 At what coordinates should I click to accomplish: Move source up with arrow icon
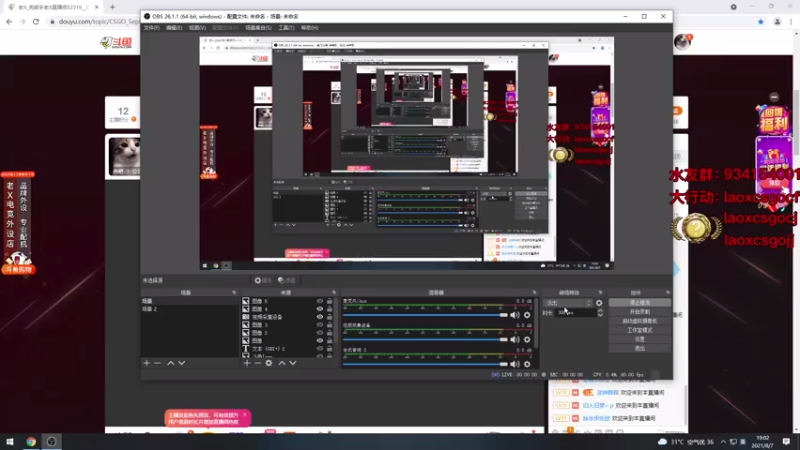282,363
